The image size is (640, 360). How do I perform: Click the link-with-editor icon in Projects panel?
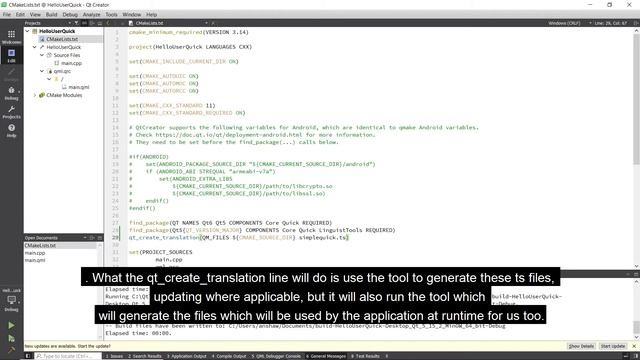pyautogui.click(x=84, y=23)
